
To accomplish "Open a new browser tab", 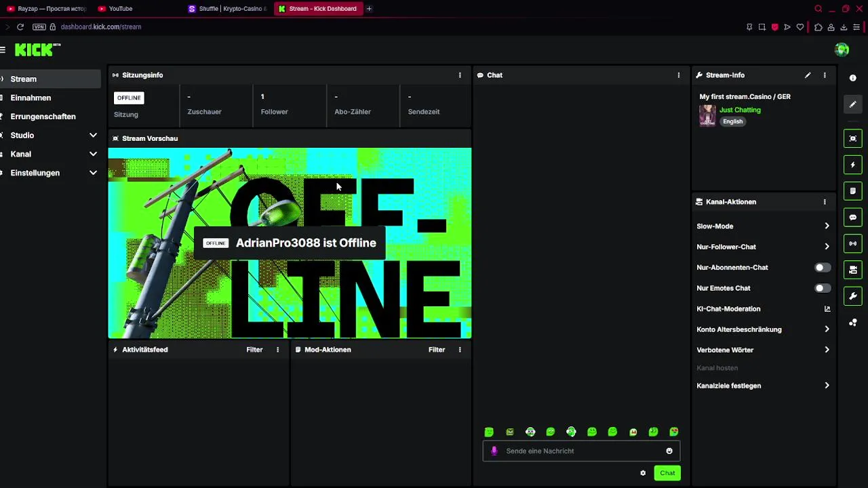I will [x=369, y=9].
